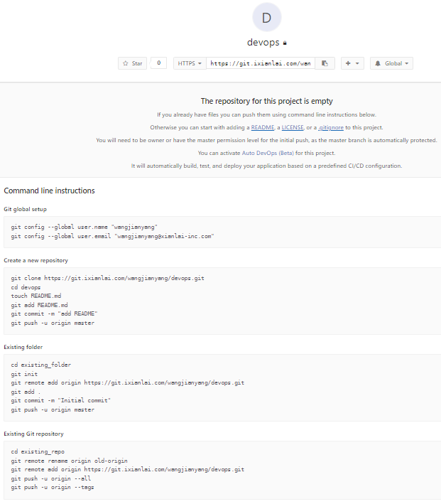Click the 'git add README.md' line
Image resolution: width=441 pixels, height=504 pixels.
(39, 305)
